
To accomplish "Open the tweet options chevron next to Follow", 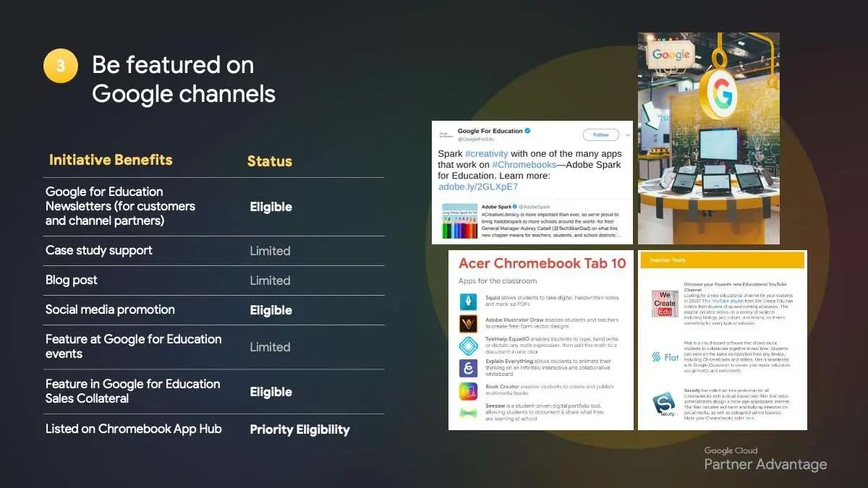I will pos(626,134).
